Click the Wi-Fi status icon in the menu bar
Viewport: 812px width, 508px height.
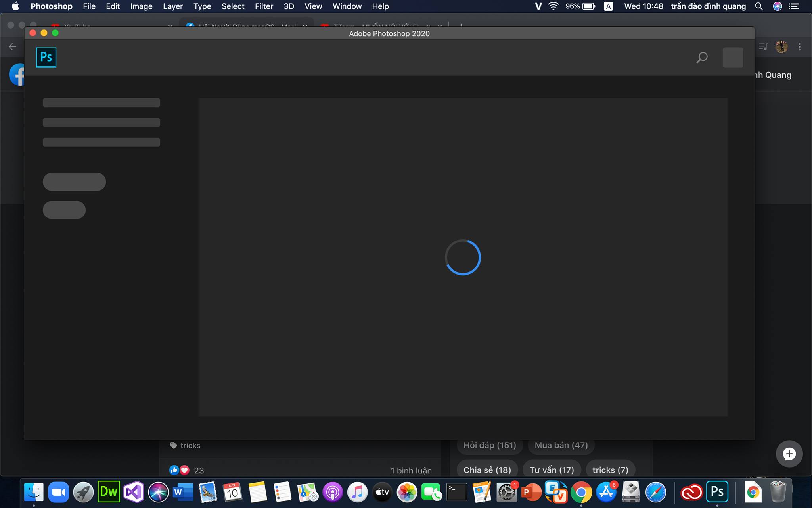pos(553,6)
